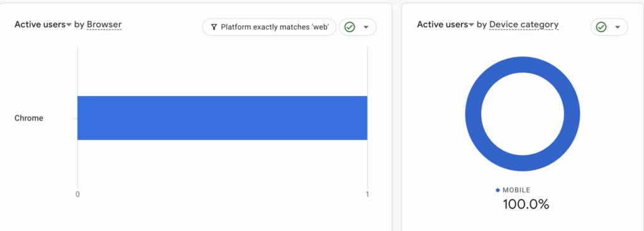Screen dimensions: 644x231
Task: Click 'Active users' text in Device category card
Action: pyautogui.click(x=443, y=24)
